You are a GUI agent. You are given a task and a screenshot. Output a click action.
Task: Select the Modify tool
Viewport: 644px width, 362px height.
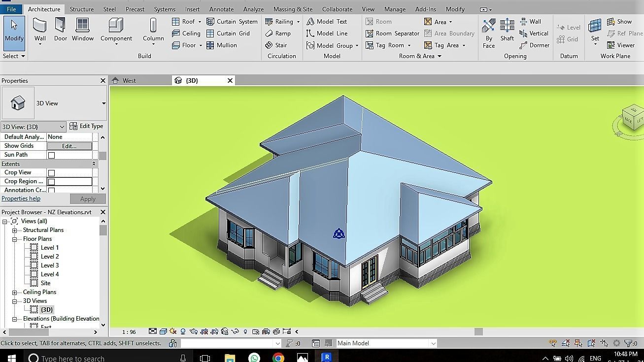coord(14,33)
